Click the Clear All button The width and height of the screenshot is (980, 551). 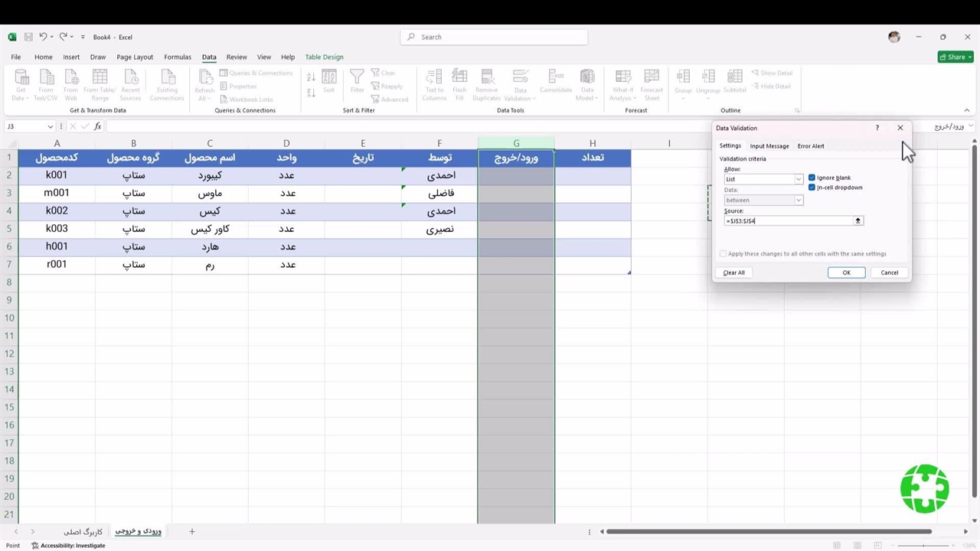point(733,272)
